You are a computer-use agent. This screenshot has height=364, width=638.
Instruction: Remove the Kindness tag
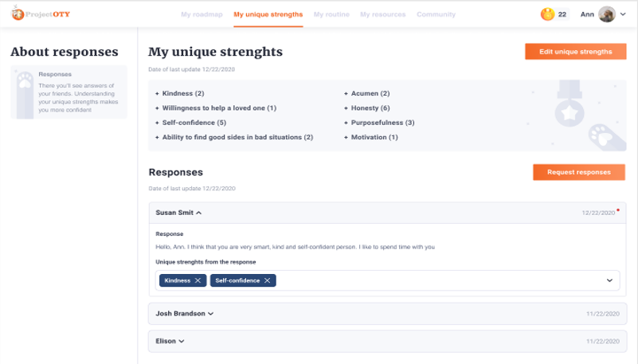coord(198,280)
